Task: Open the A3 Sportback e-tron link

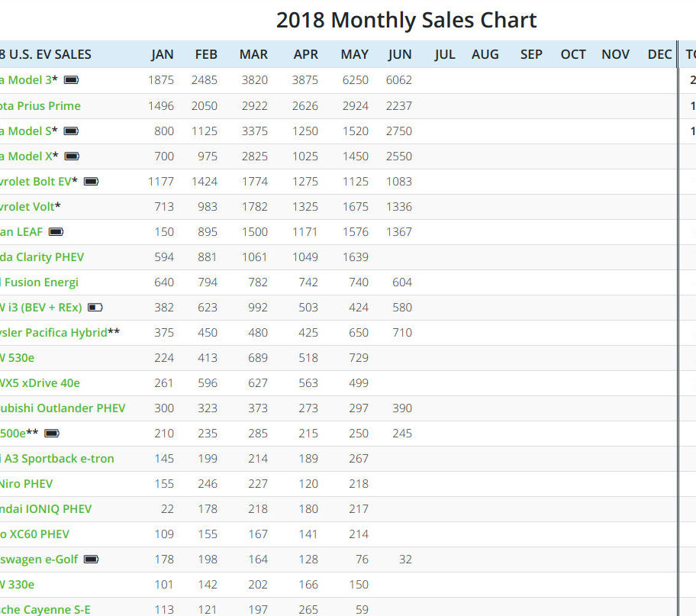Action: click(57, 458)
